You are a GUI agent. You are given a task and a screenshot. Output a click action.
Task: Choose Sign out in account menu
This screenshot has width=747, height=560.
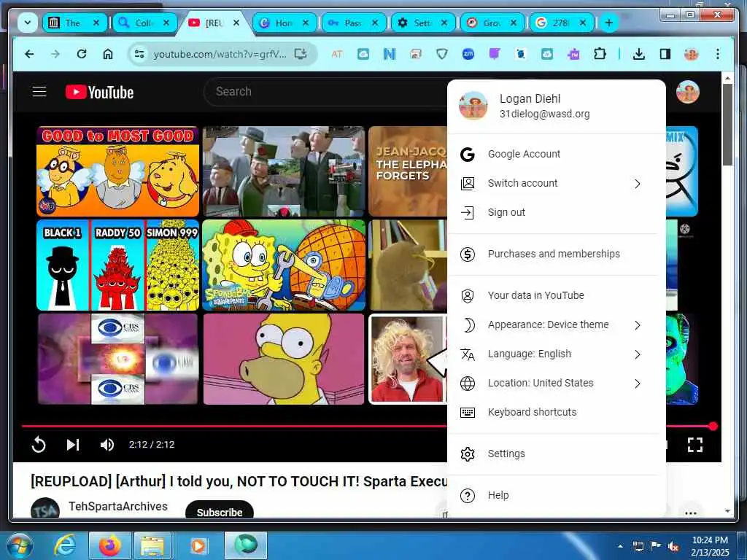557,212
